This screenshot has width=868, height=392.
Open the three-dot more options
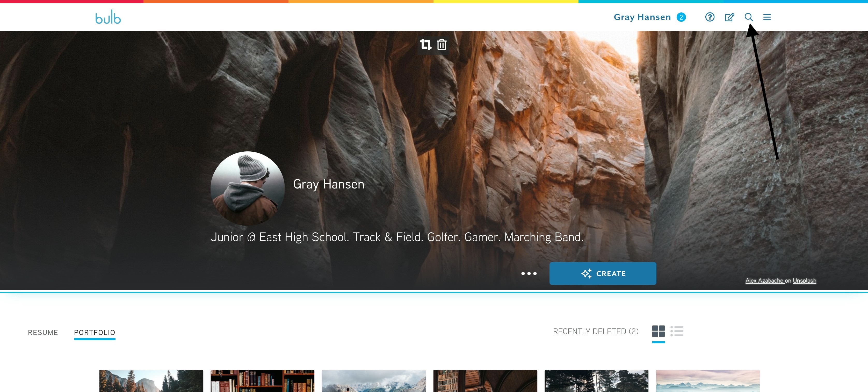point(529,273)
